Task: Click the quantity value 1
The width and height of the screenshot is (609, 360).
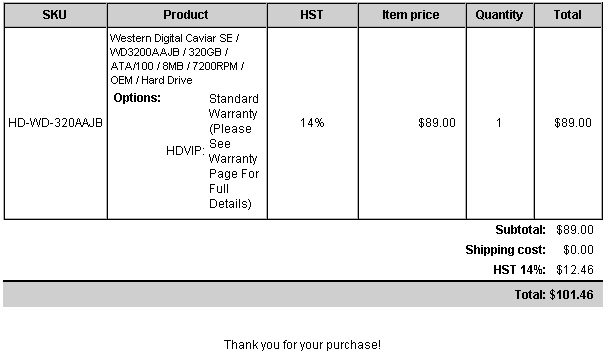Action: pos(499,123)
